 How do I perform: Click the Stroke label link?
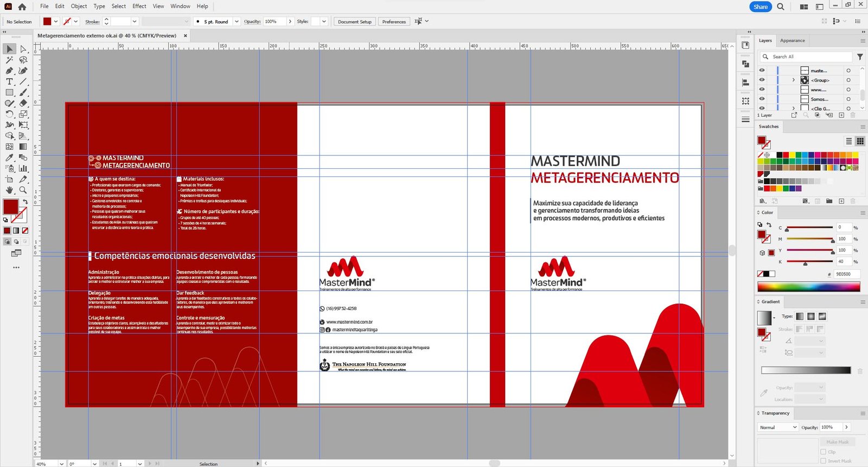click(92, 22)
